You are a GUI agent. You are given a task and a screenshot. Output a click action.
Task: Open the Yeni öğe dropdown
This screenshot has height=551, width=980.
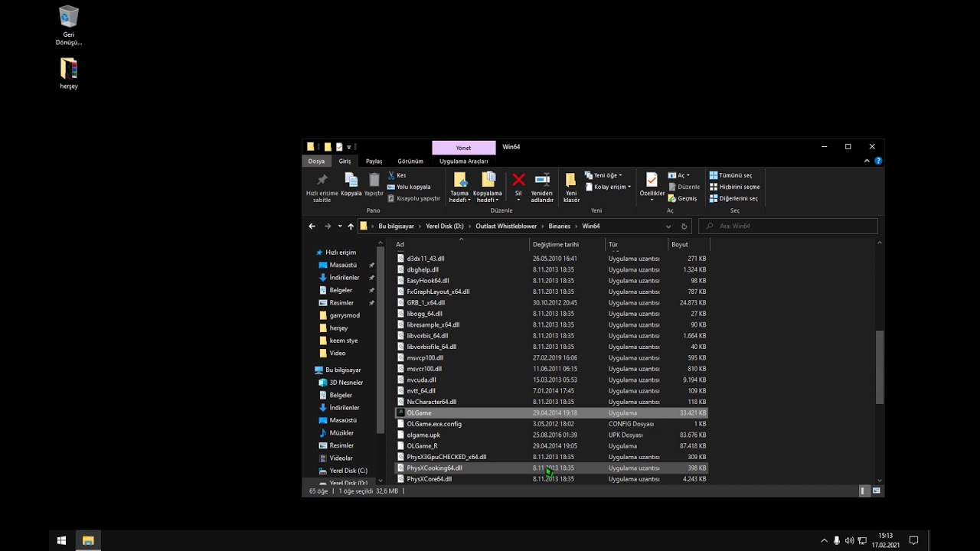(x=603, y=175)
